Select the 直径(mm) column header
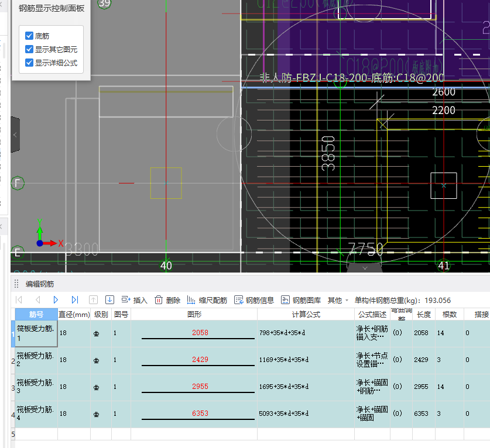Viewport: 490px width, 448px height. click(74, 314)
